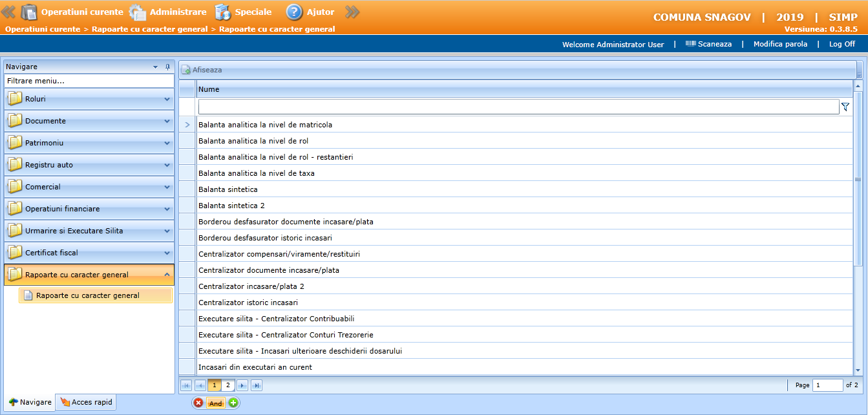Go to the next page arrow
This screenshot has height=415, width=868.
(x=242, y=385)
